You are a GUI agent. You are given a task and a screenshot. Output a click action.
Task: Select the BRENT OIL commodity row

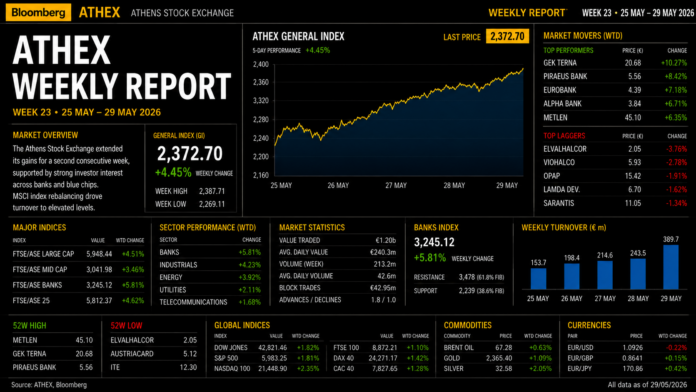tap(498, 348)
